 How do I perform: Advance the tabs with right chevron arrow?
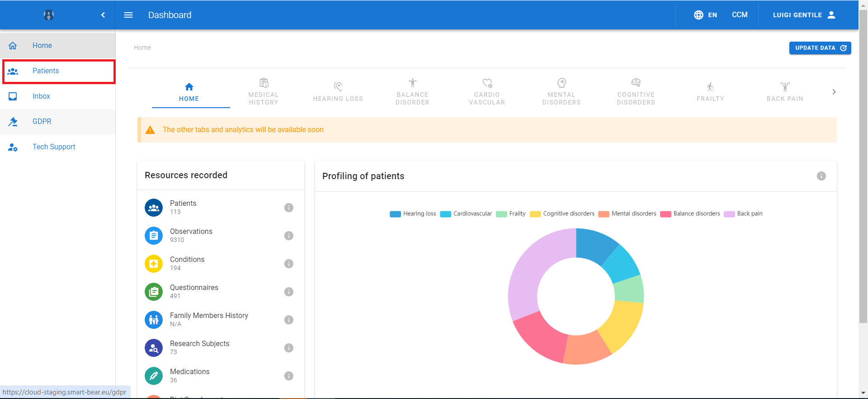[x=834, y=92]
